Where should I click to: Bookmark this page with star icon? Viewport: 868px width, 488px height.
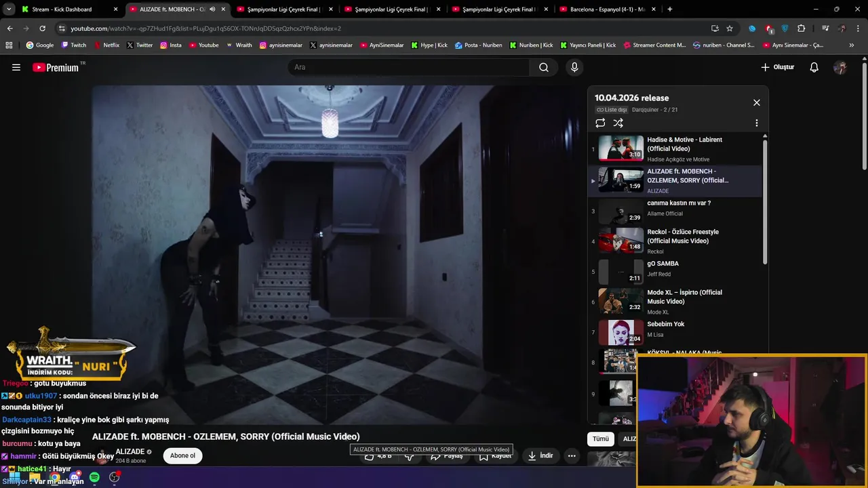pyautogui.click(x=730, y=28)
